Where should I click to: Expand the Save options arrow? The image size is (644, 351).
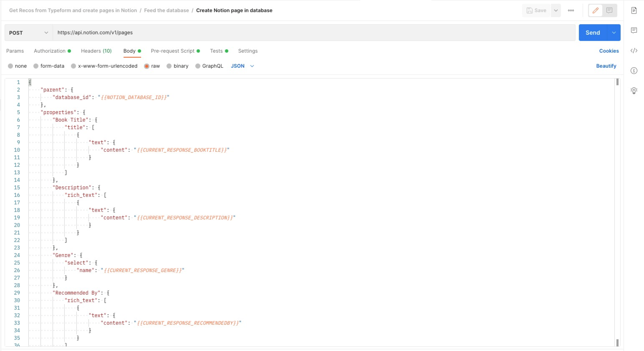(x=556, y=10)
